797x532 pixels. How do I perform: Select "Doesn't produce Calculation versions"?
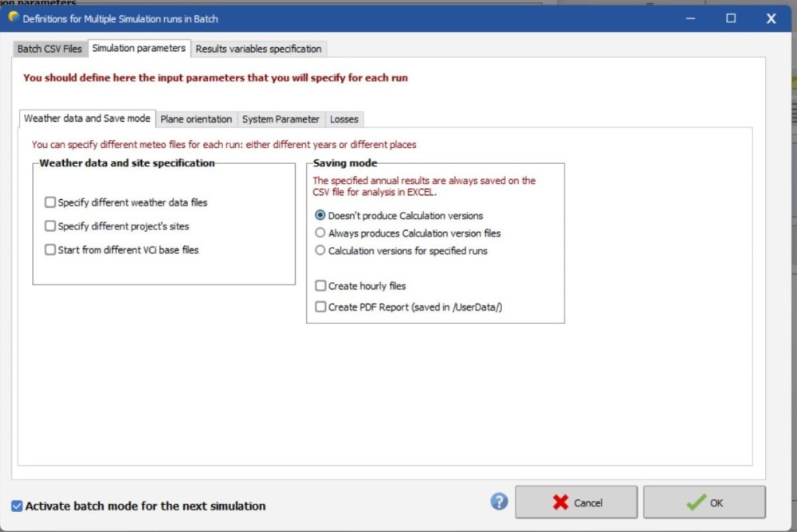320,215
